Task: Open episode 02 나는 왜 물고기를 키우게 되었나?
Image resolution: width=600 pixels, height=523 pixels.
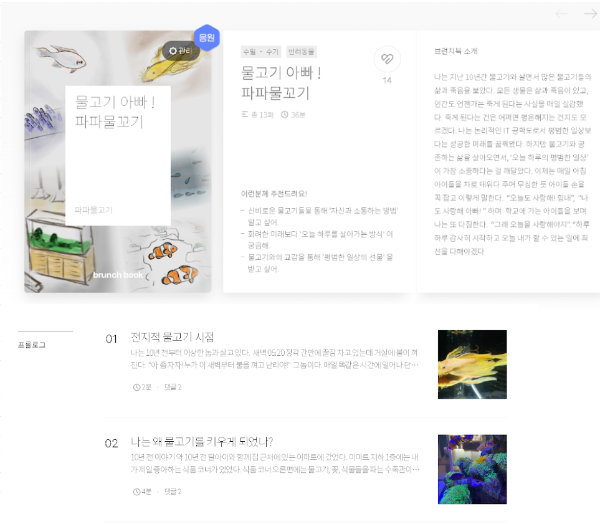Action: tap(202, 442)
